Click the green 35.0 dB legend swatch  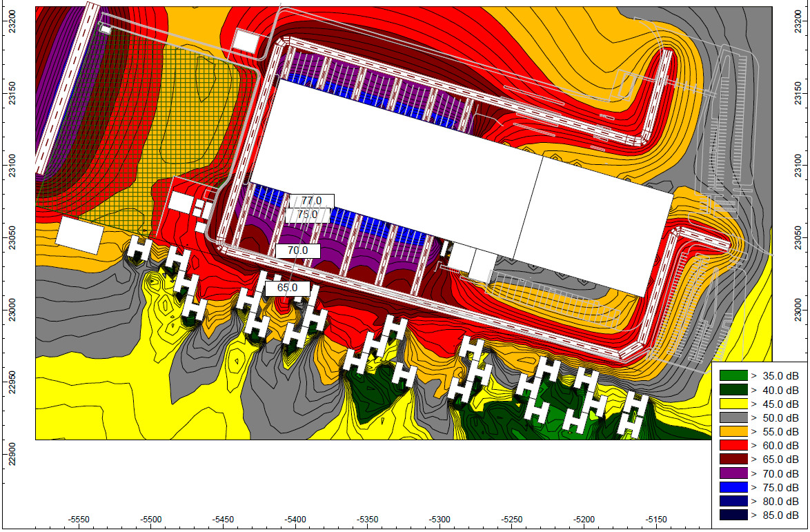[x=733, y=376]
